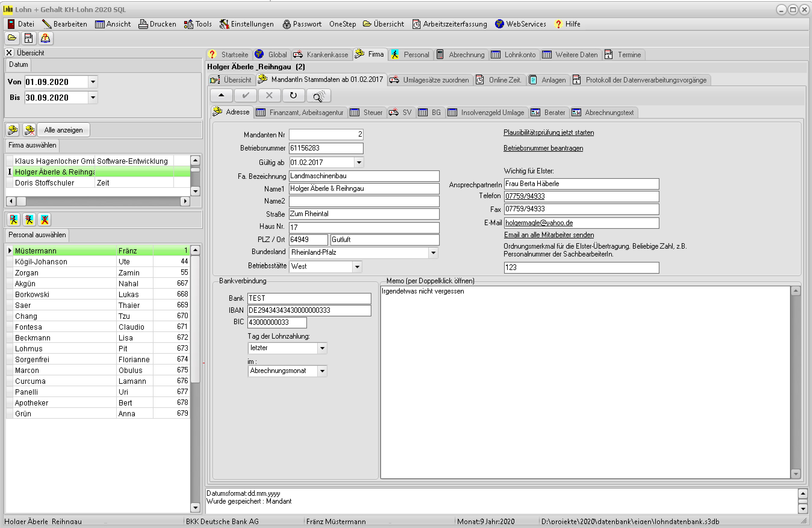Click the delete company icon beside Alle anzeigen
This screenshot has height=528, width=812.
pyautogui.click(x=29, y=130)
